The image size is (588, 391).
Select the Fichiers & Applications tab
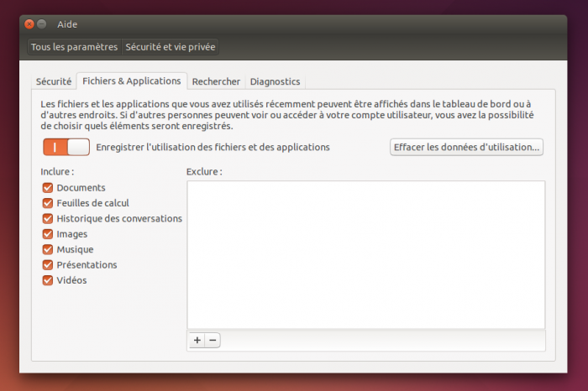[x=131, y=81]
